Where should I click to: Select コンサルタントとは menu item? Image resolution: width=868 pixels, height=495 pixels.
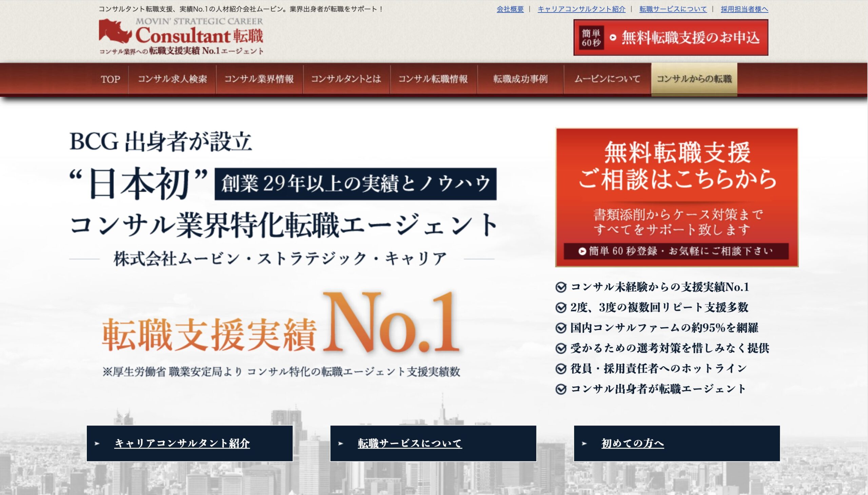[x=346, y=79]
